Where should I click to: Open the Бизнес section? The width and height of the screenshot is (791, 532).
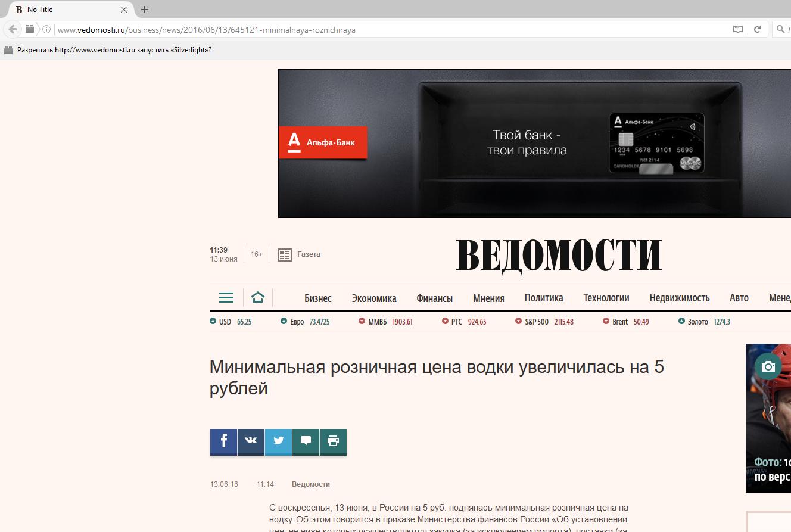pyautogui.click(x=317, y=298)
